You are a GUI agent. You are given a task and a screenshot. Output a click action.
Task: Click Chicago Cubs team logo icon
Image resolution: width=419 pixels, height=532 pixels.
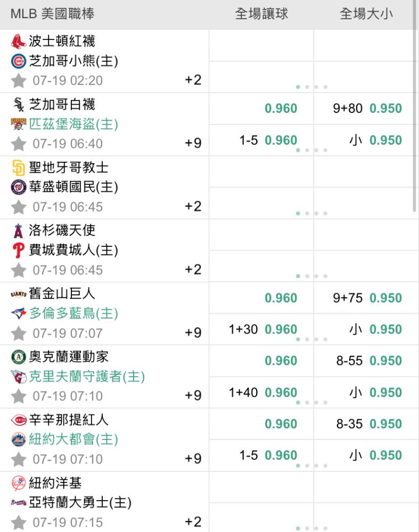(x=18, y=62)
